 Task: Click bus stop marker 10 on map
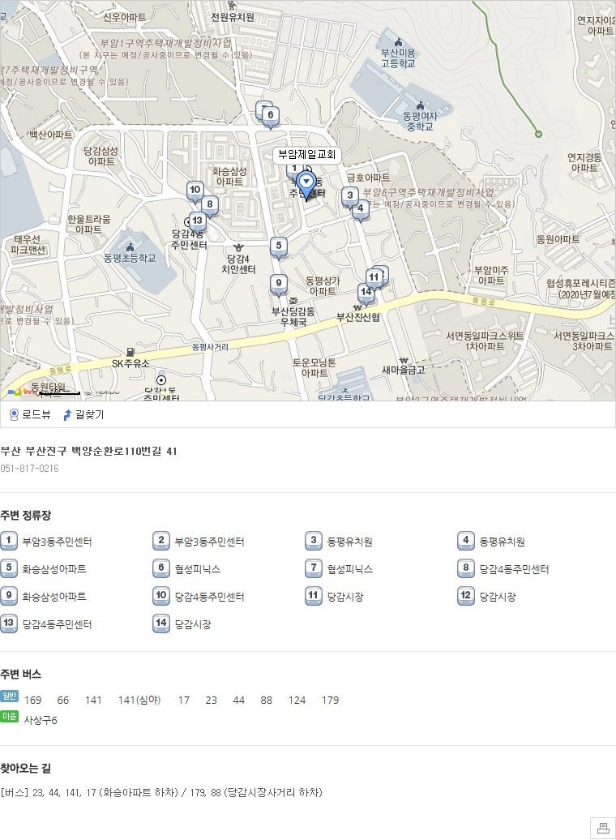click(195, 191)
